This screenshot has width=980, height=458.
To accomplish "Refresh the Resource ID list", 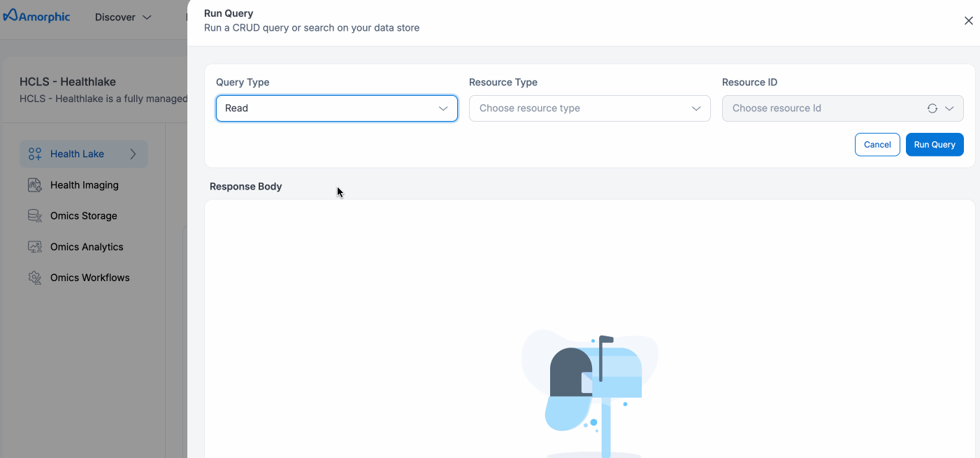I will [x=932, y=108].
